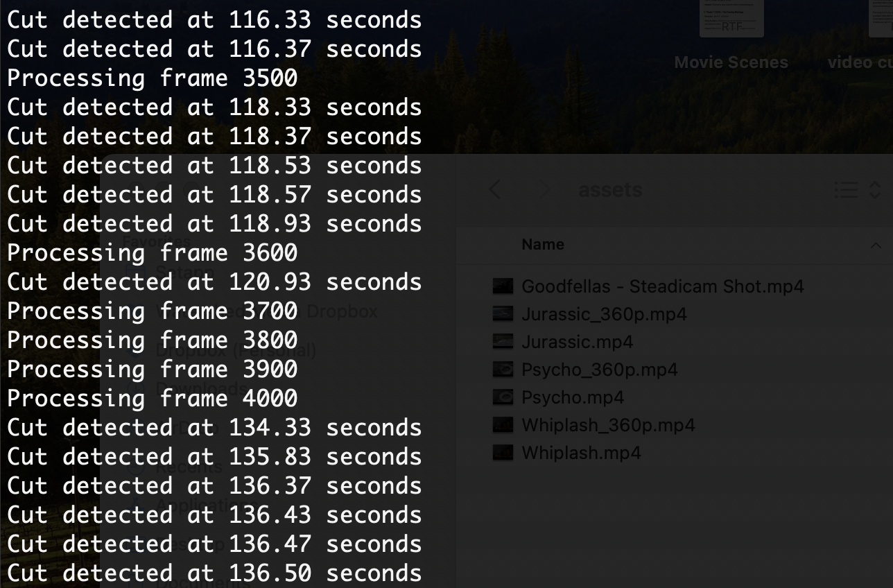
Task: Click terminal line 'Processing frame 3600'
Action: pos(152,253)
